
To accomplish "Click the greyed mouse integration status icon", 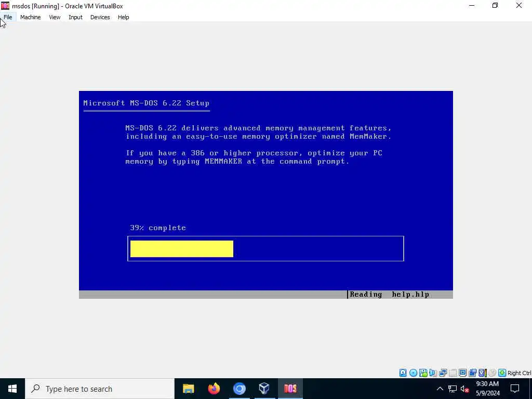I will coord(493,373).
